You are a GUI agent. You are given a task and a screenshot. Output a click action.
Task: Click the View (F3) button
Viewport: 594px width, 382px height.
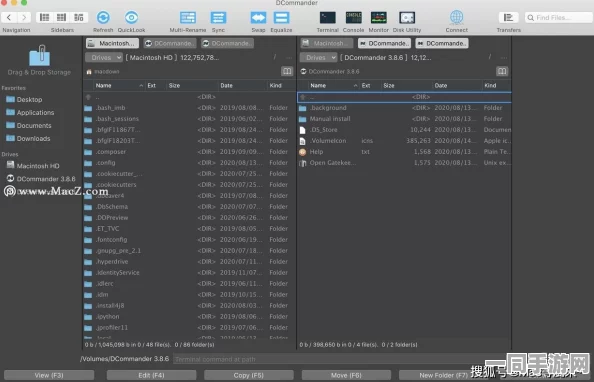click(49, 375)
